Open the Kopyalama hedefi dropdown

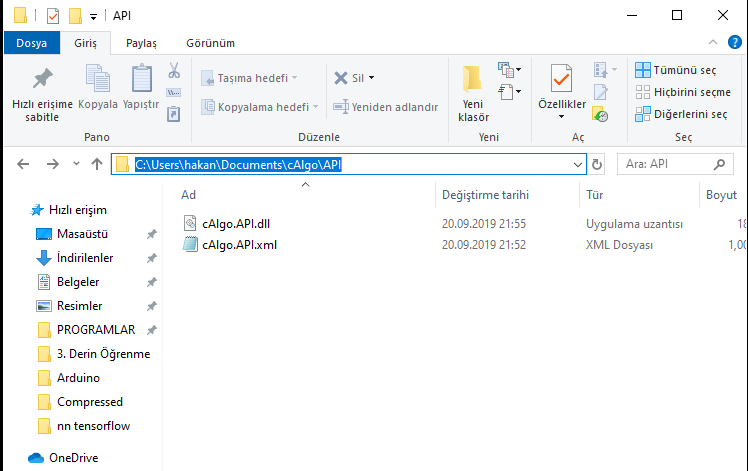[x=315, y=107]
